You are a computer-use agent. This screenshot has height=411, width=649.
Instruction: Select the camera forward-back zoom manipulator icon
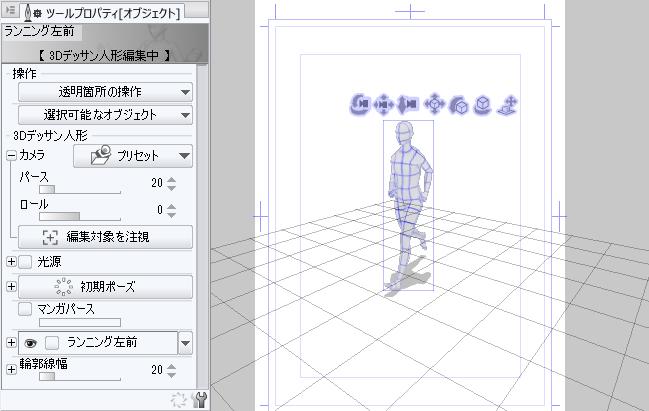coord(408,104)
